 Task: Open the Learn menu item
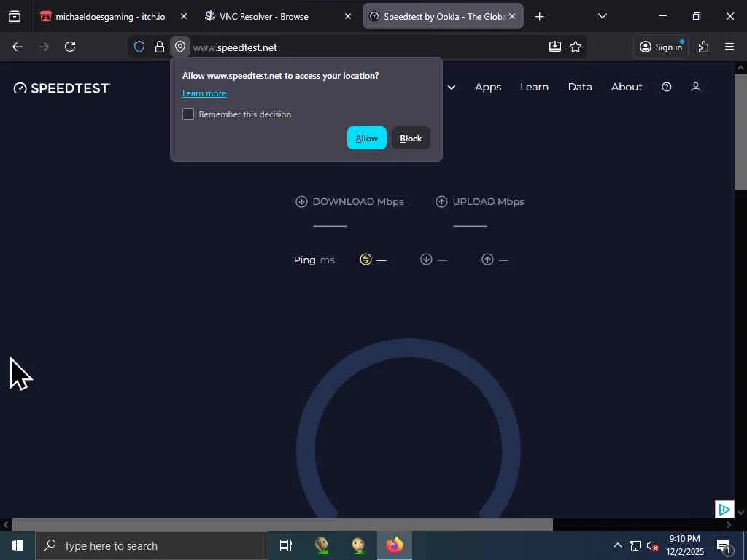pyautogui.click(x=534, y=87)
